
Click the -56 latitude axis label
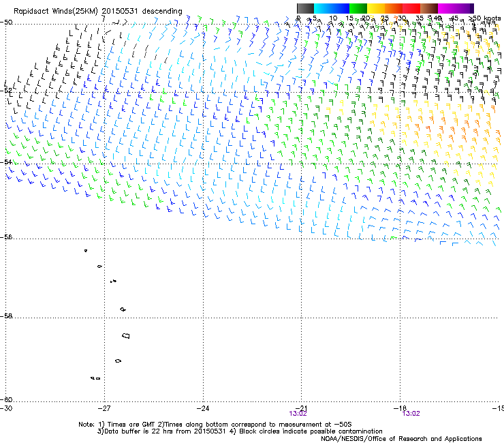6,236
